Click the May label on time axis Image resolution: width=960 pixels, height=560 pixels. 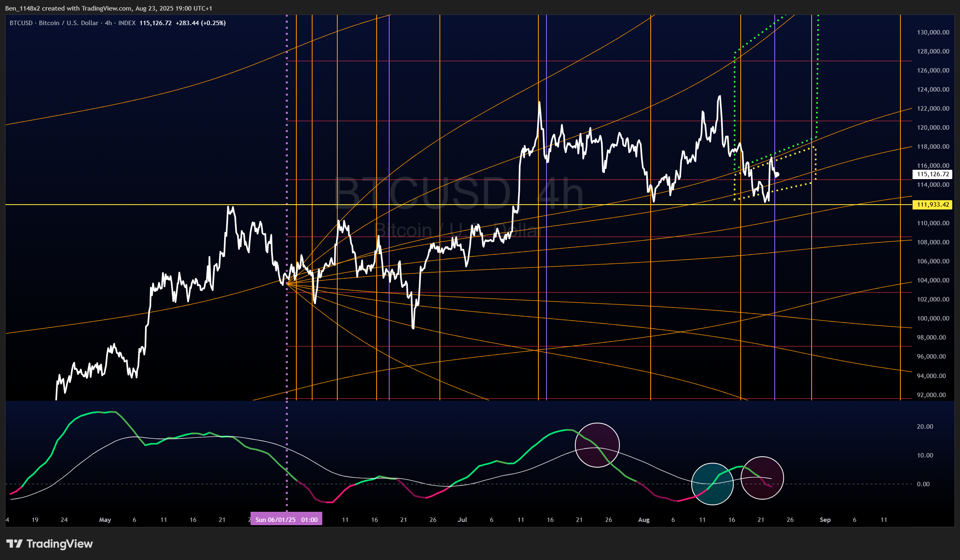(105, 519)
